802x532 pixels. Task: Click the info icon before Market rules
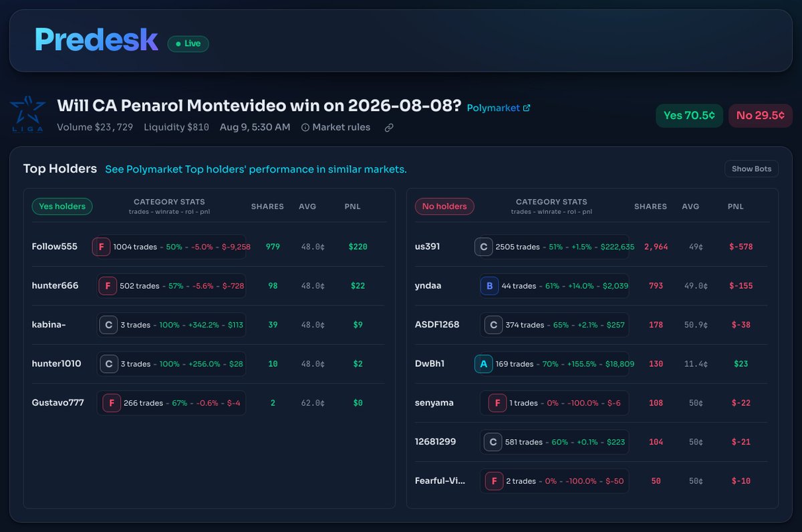click(x=305, y=127)
